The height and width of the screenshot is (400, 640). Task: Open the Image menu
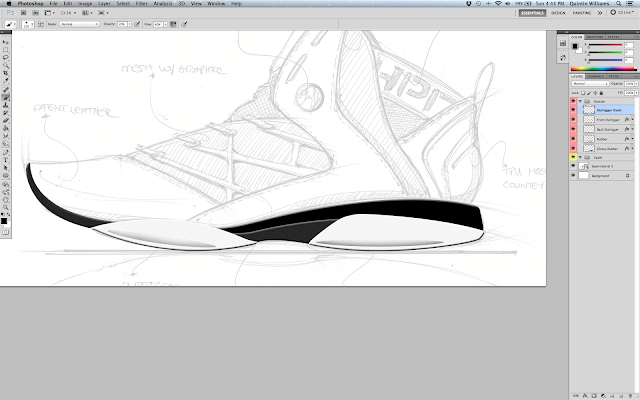(x=85, y=3)
